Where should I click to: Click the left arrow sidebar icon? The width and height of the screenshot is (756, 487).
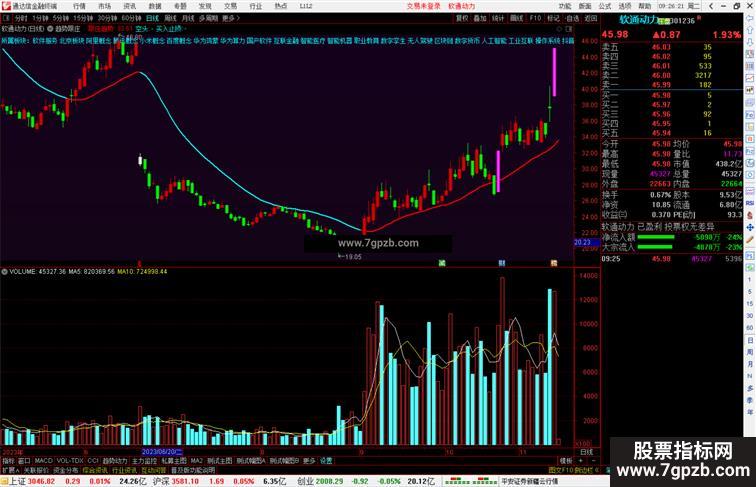click(x=750, y=18)
